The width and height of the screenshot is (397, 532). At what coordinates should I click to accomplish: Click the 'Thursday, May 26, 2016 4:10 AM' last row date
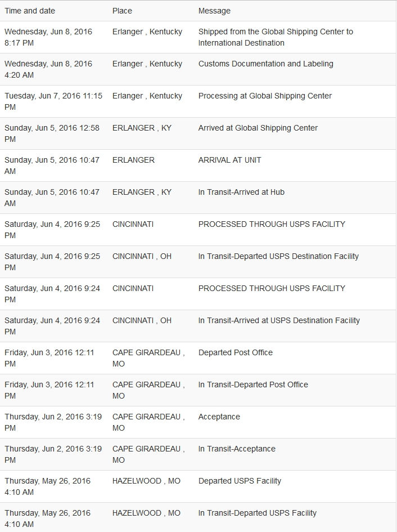[47, 518]
